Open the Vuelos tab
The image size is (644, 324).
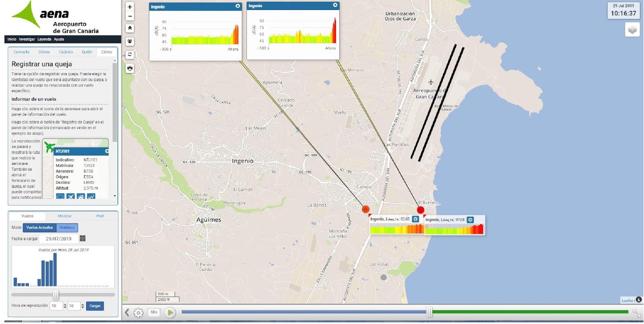(x=27, y=216)
